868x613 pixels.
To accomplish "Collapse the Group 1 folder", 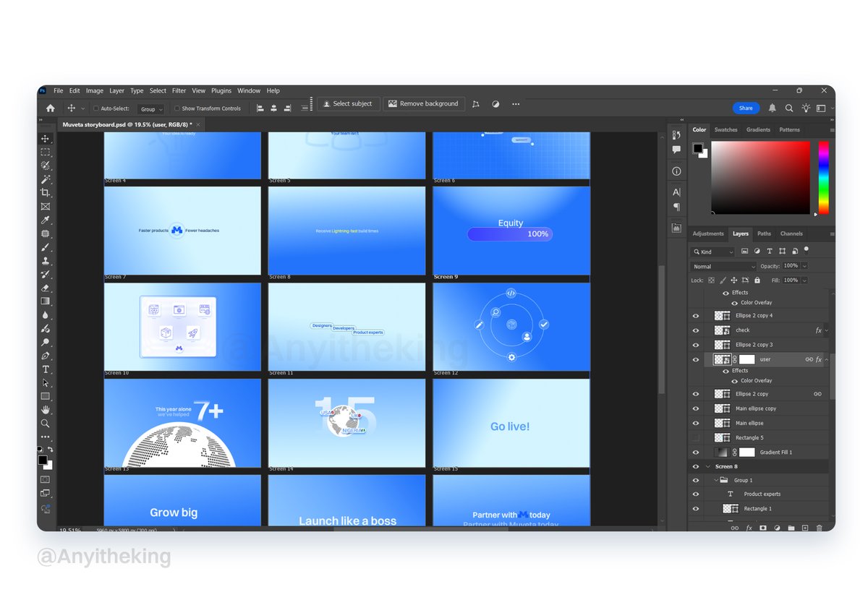I will click(x=715, y=480).
